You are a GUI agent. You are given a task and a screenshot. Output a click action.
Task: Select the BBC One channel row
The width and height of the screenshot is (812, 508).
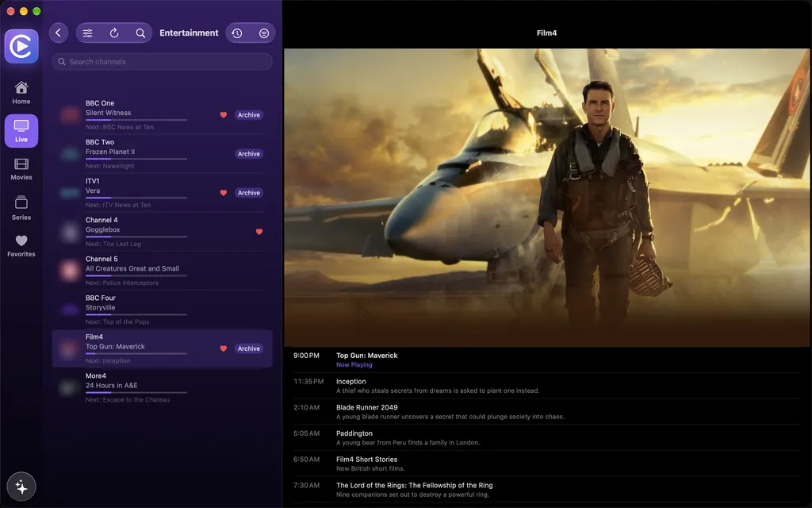coord(162,115)
